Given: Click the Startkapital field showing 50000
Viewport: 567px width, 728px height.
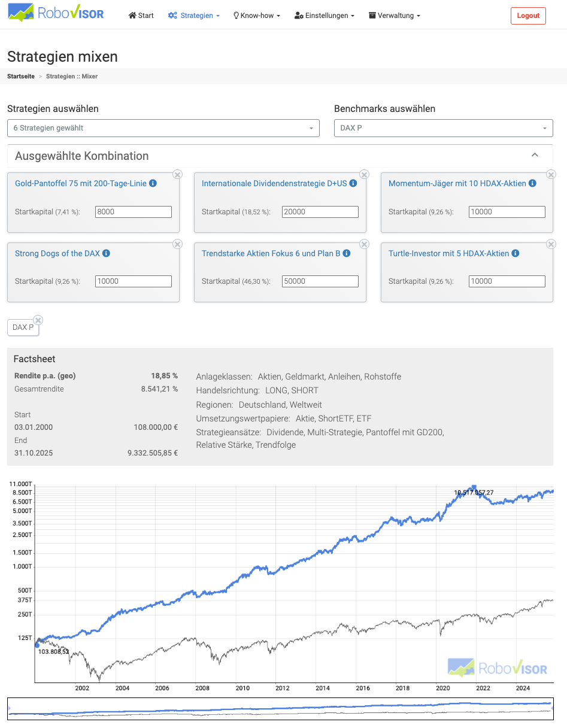Looking at the screenshot, I should click(x=320, y=281).
